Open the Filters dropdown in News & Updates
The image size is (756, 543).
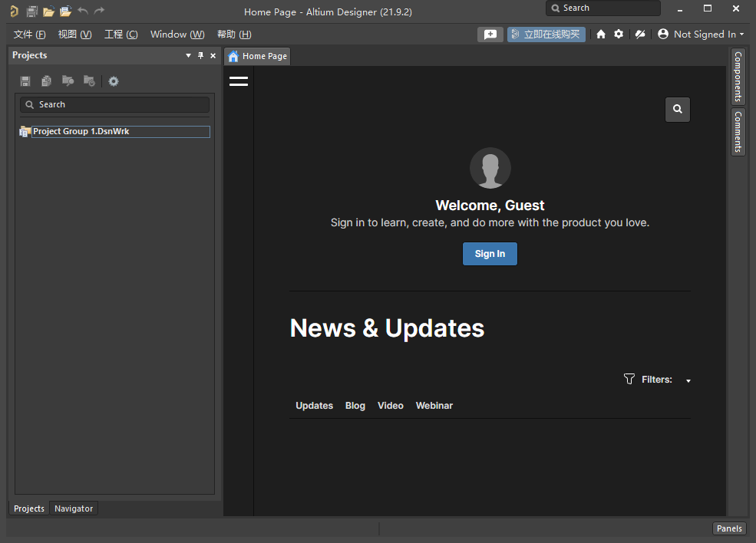[688, 380]
